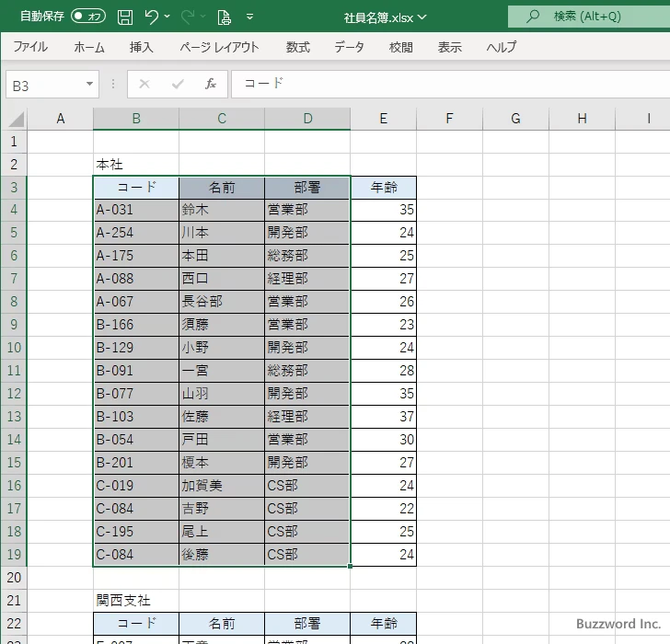Select column G header

(x=515, y=119)
